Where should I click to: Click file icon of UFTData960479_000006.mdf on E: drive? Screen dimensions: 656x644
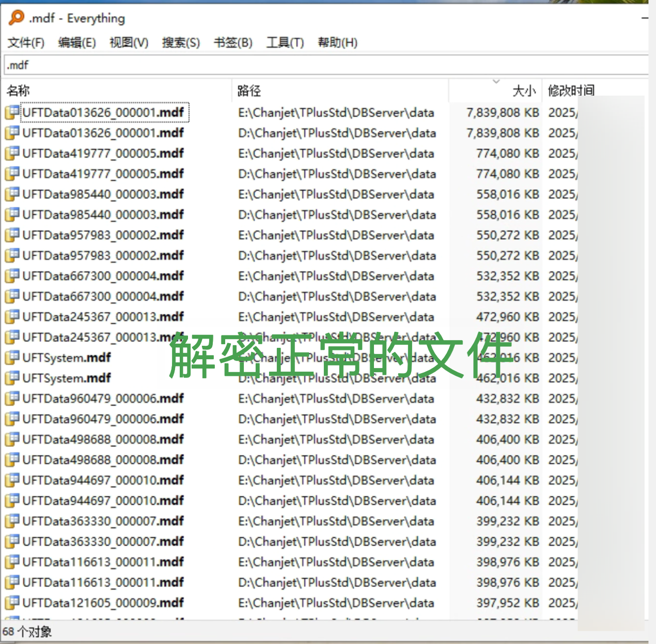[x=12, y=398]
